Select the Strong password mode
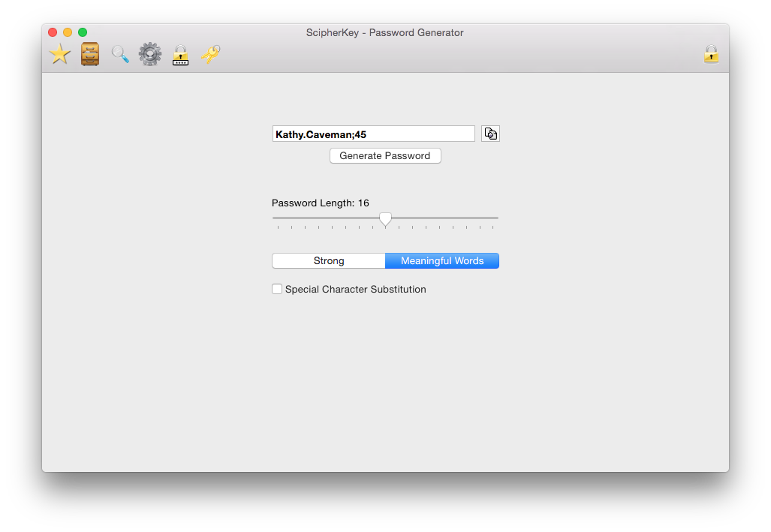 point(329,261)
